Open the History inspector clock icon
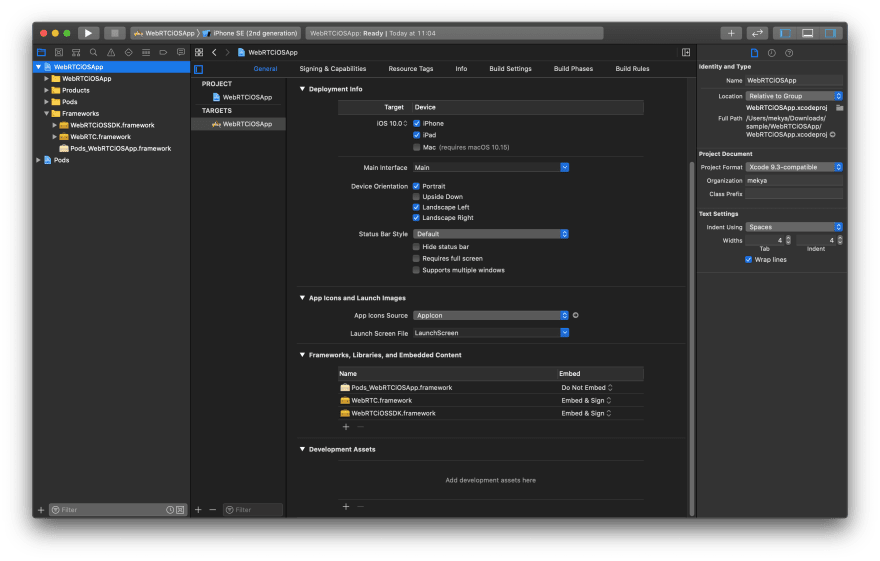The width and height of the screenshot is (880, 561). coord(772,53)
